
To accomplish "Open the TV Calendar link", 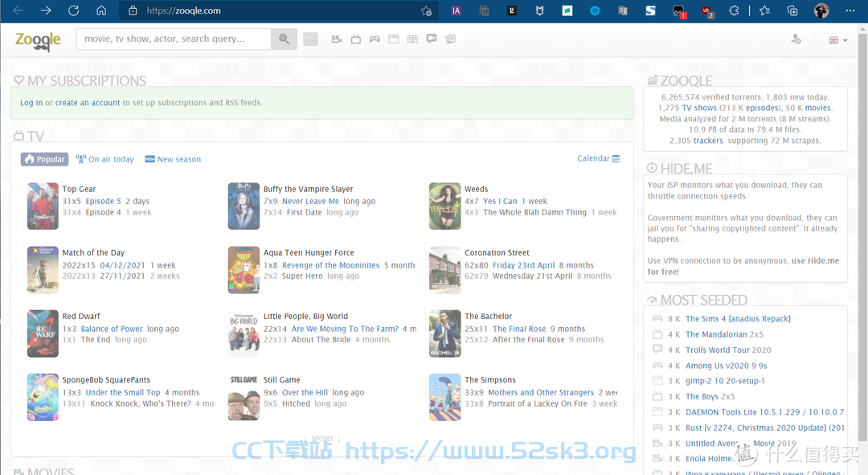I will (599, 158).
